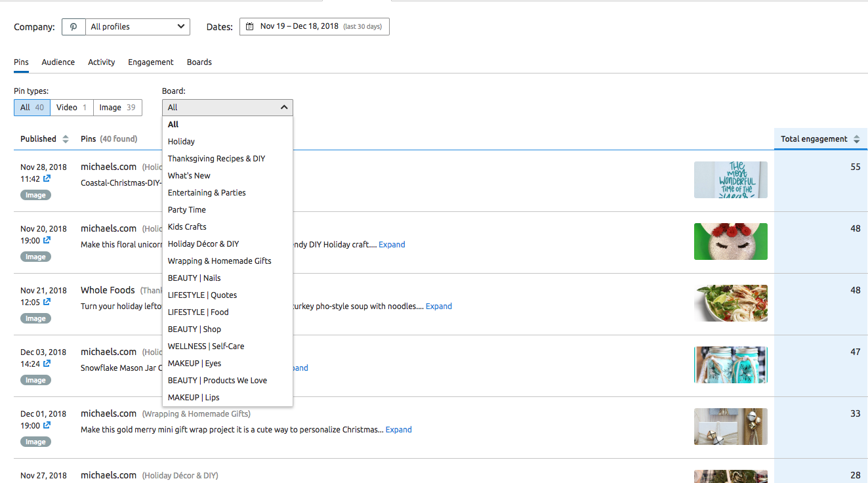The height and width of the screenshot is (483, 868).
Task: Open the Most Wonderful Time thumbnail
Action: tap(731, 180)
